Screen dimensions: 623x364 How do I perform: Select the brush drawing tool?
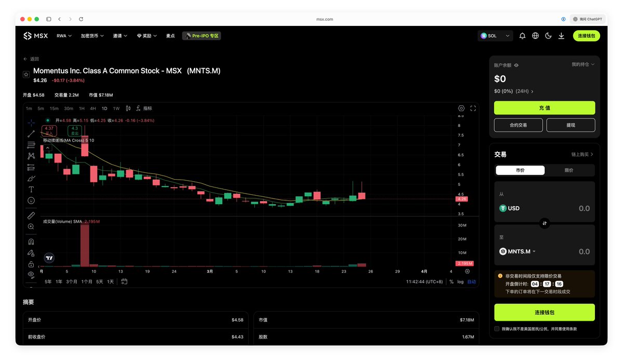tap(31, 178)
